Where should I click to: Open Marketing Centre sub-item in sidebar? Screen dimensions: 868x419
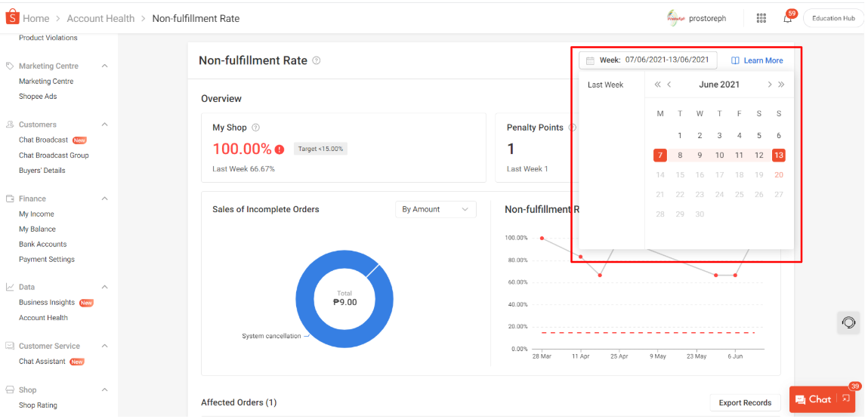point(46,82)
